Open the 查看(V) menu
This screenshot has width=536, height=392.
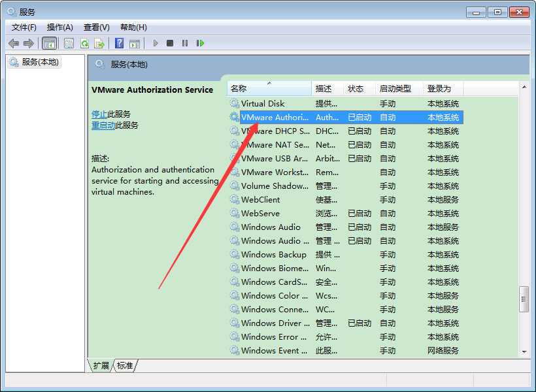pos(95,27)
